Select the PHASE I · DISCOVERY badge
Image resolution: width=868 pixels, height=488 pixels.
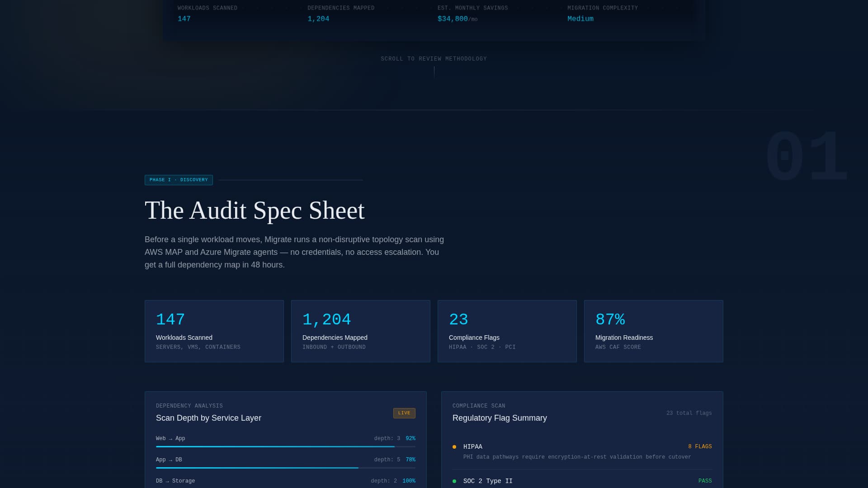pos(179,180)
